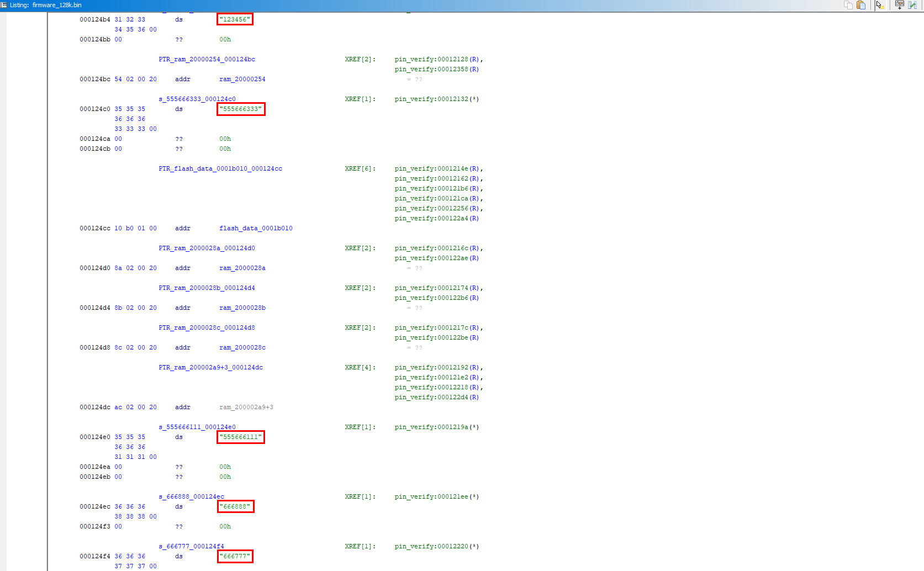Select the "555666333" string value

click(x=241, y=109)
